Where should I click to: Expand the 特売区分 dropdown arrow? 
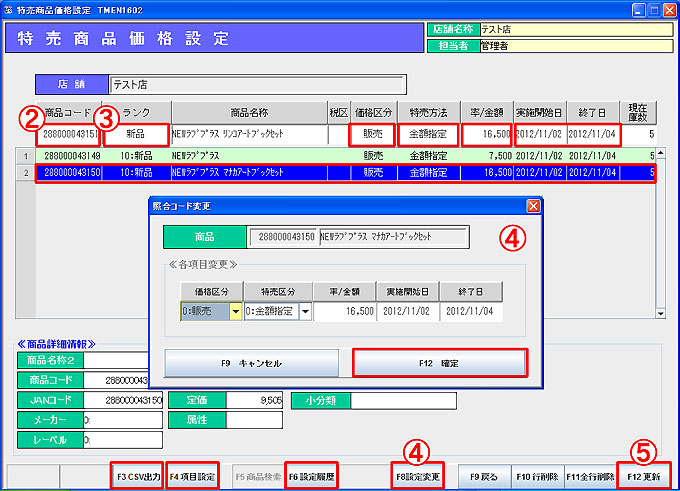click(x=304, y=312)
